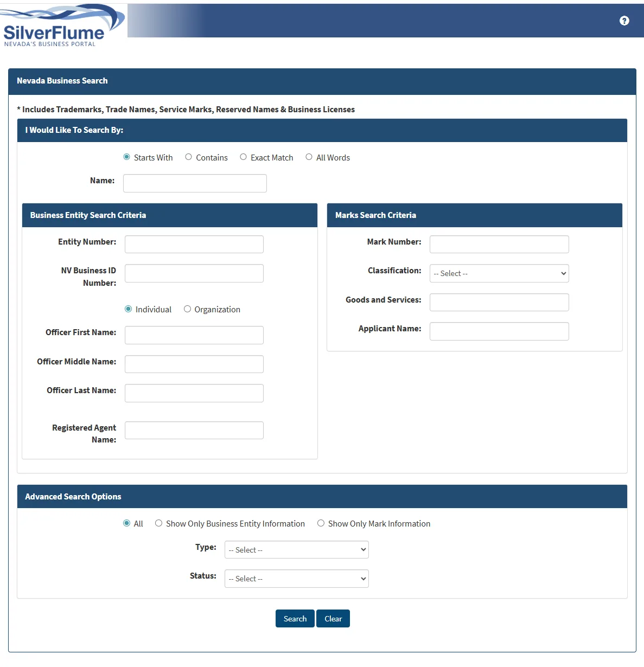Select the Individual officer radio button
The height and width of the screenshot is (667, 644).
[x=128, y=309]
